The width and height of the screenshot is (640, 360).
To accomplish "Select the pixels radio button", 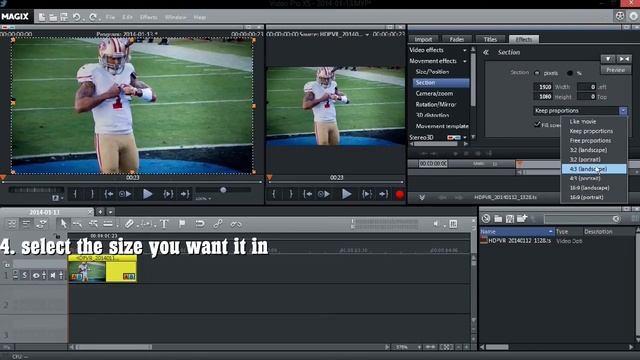I will (537, 73).
